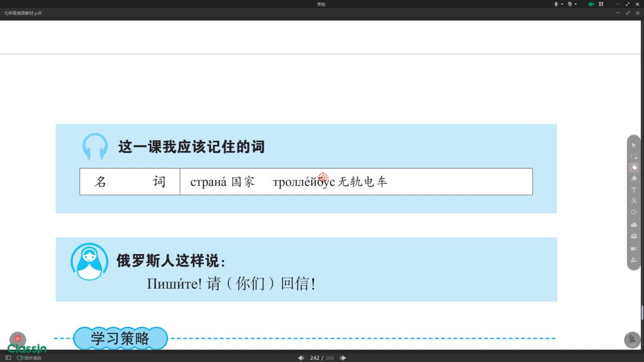Click the heading 这一课我应该记住的词
This screenshot has height=362, width=644.
tap(191, 147)
